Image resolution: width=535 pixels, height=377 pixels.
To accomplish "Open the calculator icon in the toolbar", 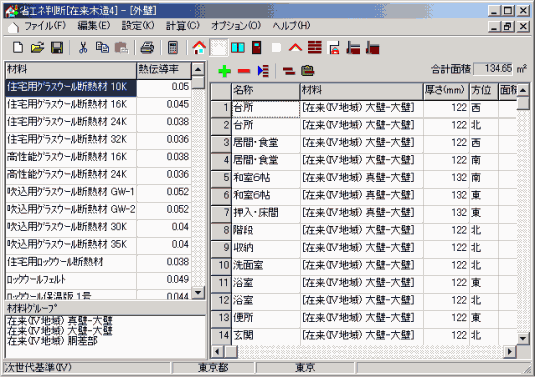I will point(173,47).
